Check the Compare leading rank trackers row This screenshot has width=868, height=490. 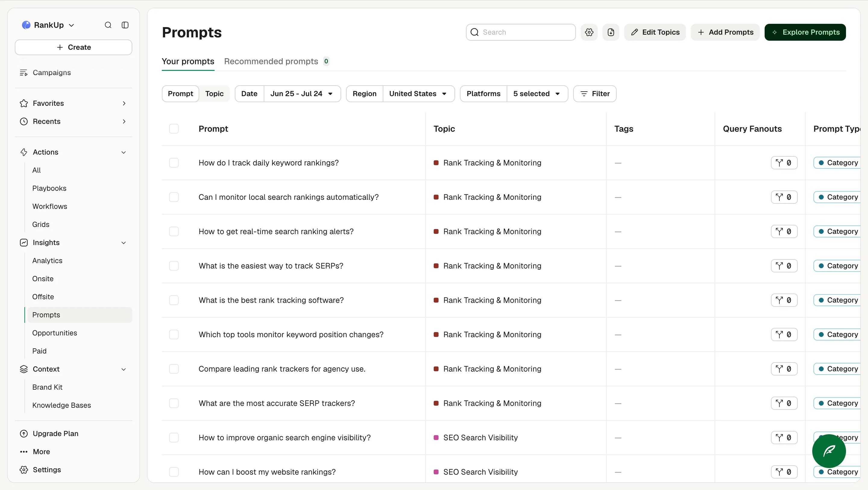(x=174, y=369)
